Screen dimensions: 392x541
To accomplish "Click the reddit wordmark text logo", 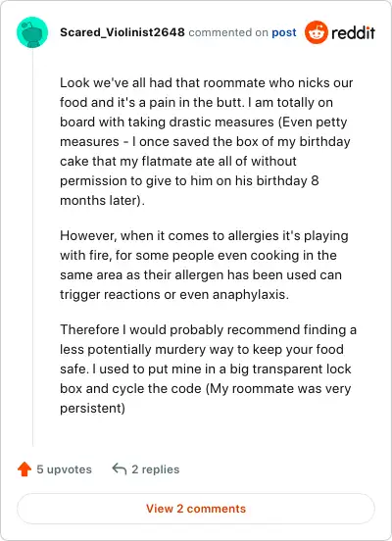I will [353, 32].
